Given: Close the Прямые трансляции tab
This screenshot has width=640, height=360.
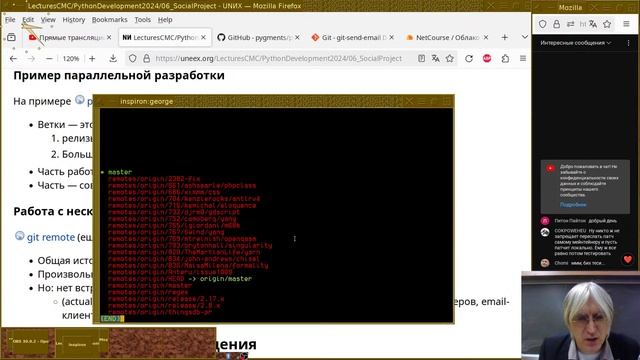Looking at the screenshot, I should (x=109, y=37).
